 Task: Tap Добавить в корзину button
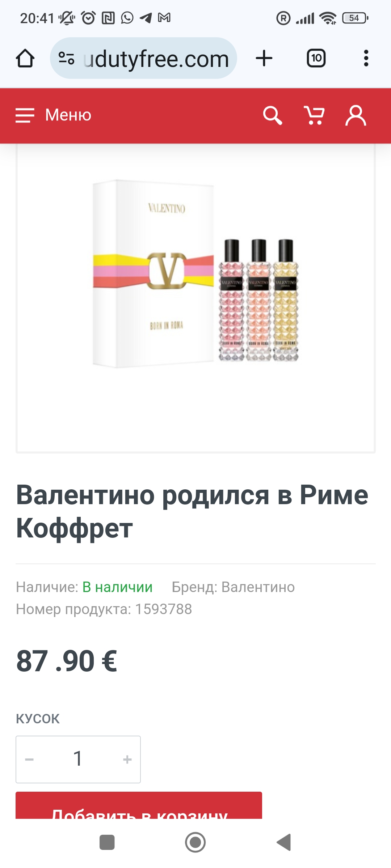click(x=139, y=806)
